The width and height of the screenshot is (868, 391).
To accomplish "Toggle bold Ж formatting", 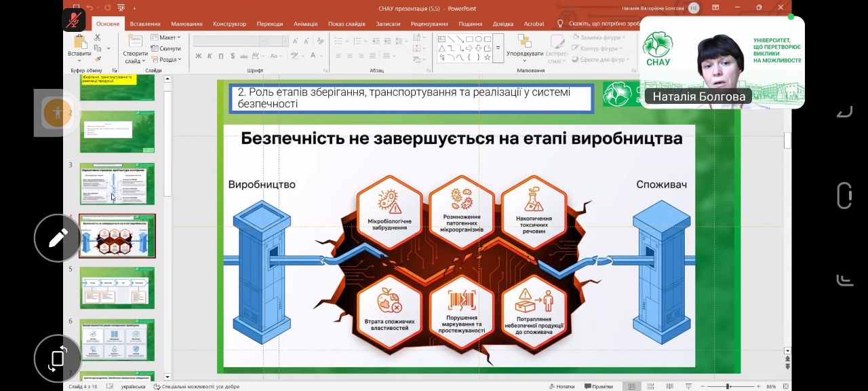I will point(199,56).
